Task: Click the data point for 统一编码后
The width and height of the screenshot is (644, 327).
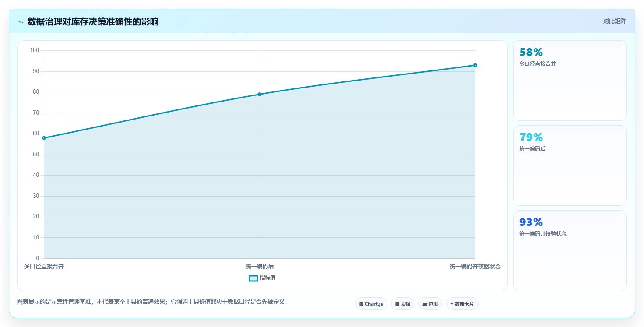Action: 260,94
